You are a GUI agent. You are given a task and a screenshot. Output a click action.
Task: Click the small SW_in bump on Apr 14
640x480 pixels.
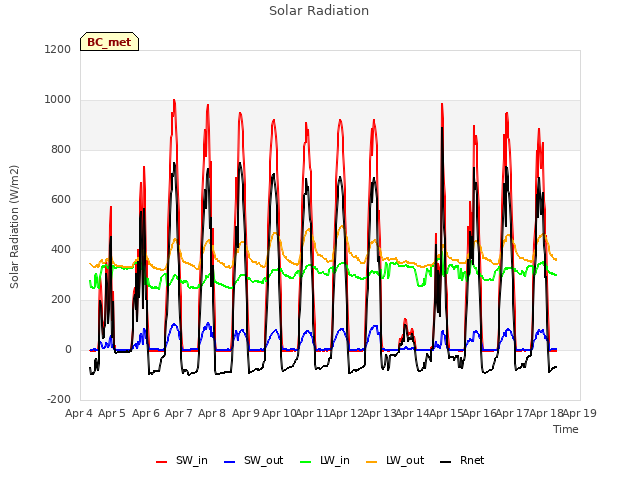(x=405, y=320)
